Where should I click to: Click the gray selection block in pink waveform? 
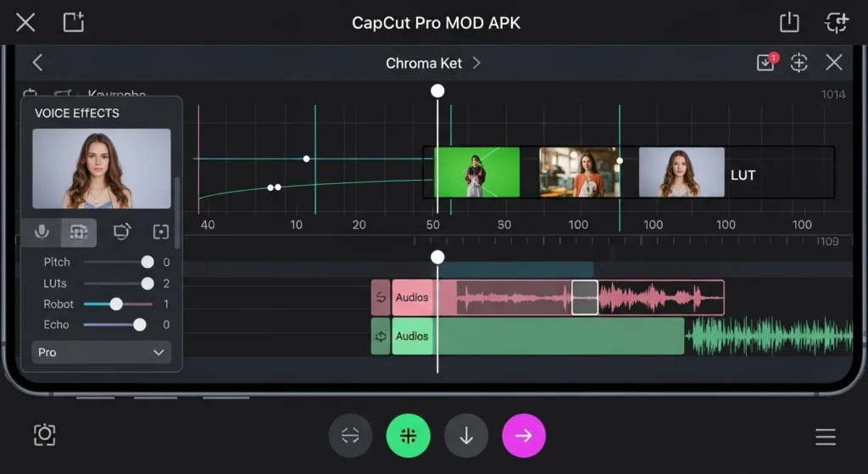pos(585,298)
